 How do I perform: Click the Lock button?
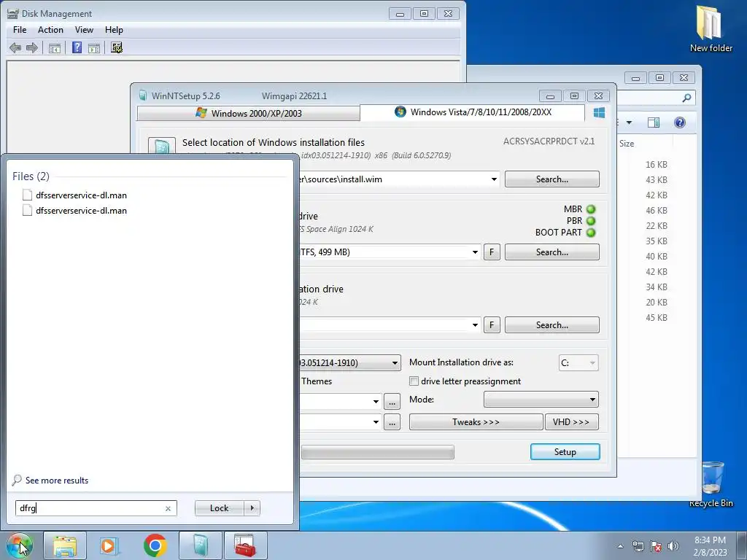tap(220, 508)
